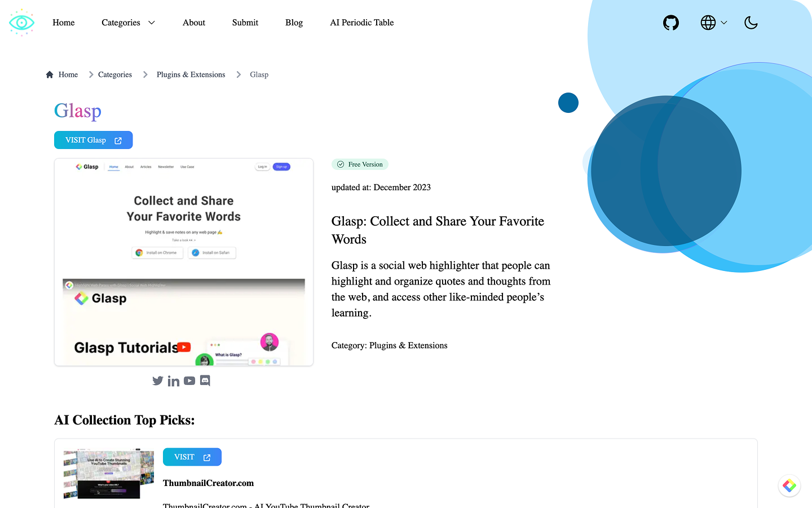Viewport: 812px width, 508px height.
Task: Click the Home breadcrumb link
Action: 68,75
